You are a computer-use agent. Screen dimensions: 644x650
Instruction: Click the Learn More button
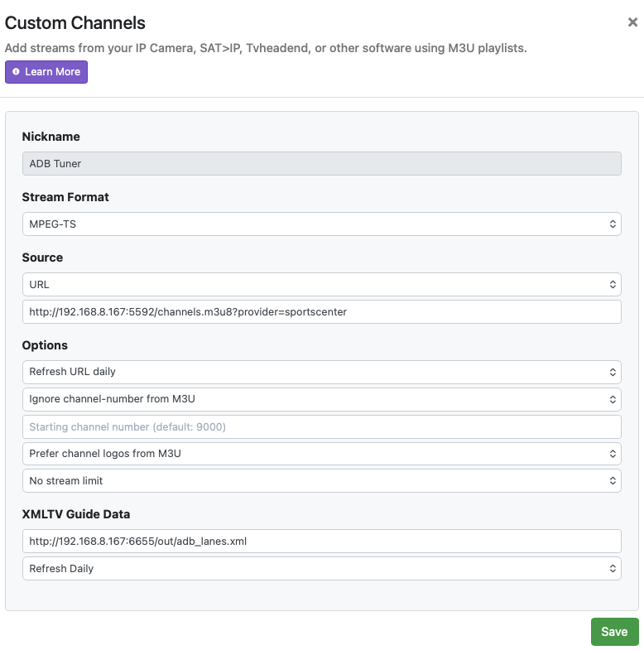click(46, 72)
